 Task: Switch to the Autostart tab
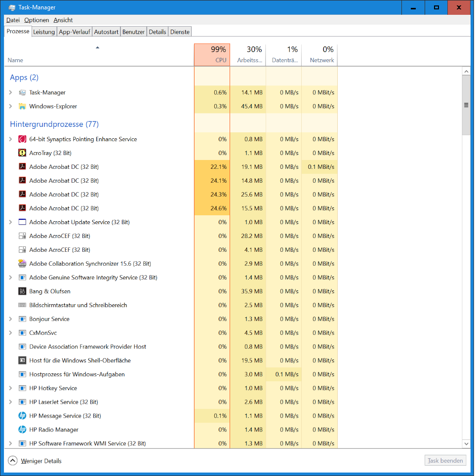coord(106,32)
